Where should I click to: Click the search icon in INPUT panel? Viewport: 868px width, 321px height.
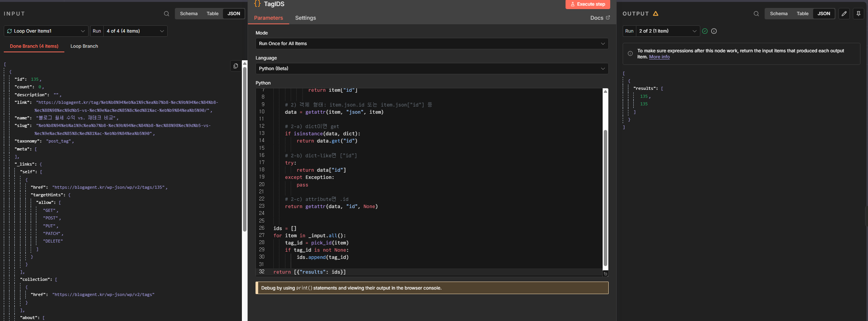(x=166, y=14)
